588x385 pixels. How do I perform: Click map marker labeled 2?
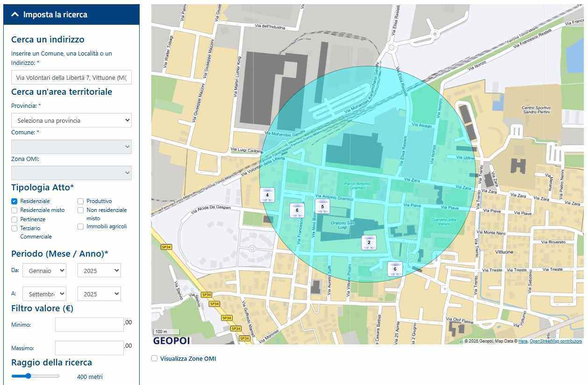pos(369,242)
